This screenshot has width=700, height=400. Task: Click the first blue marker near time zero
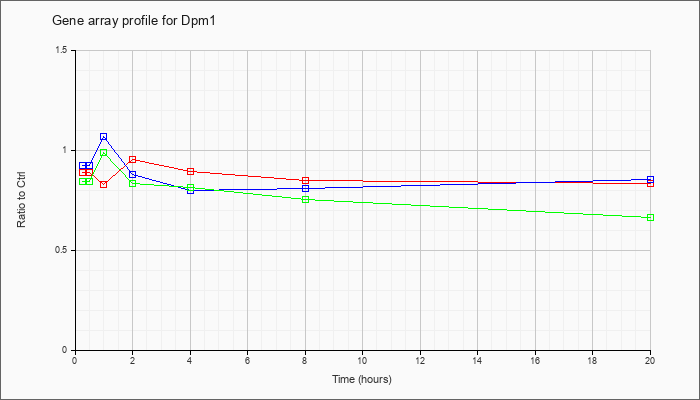pyautogui.click(x=83, y=166)
